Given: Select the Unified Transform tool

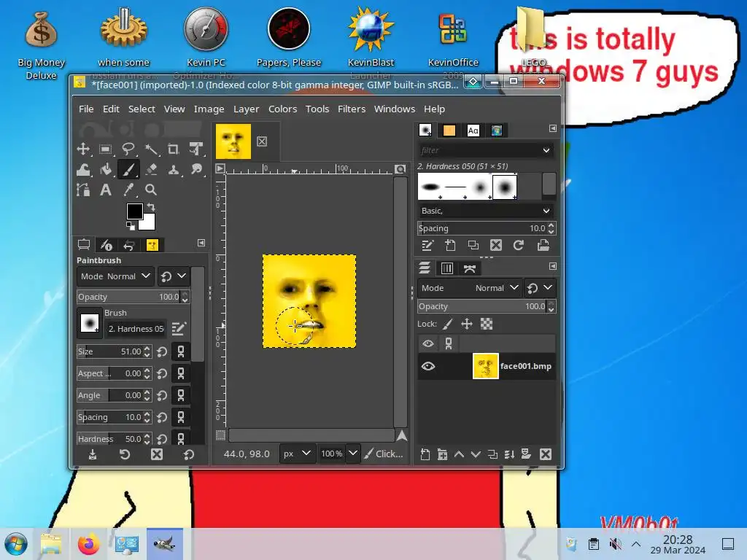Looking at the screenshot, I should tap(196, 149).
